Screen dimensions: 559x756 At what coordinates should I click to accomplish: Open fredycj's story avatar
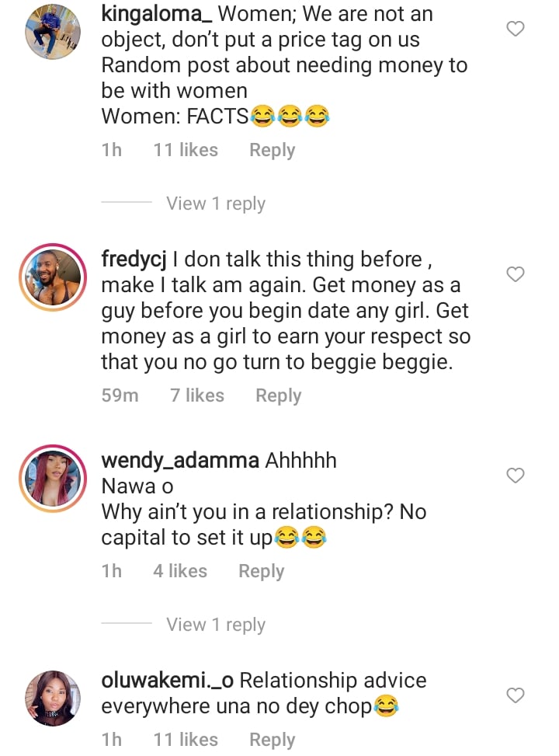[53, 277]
